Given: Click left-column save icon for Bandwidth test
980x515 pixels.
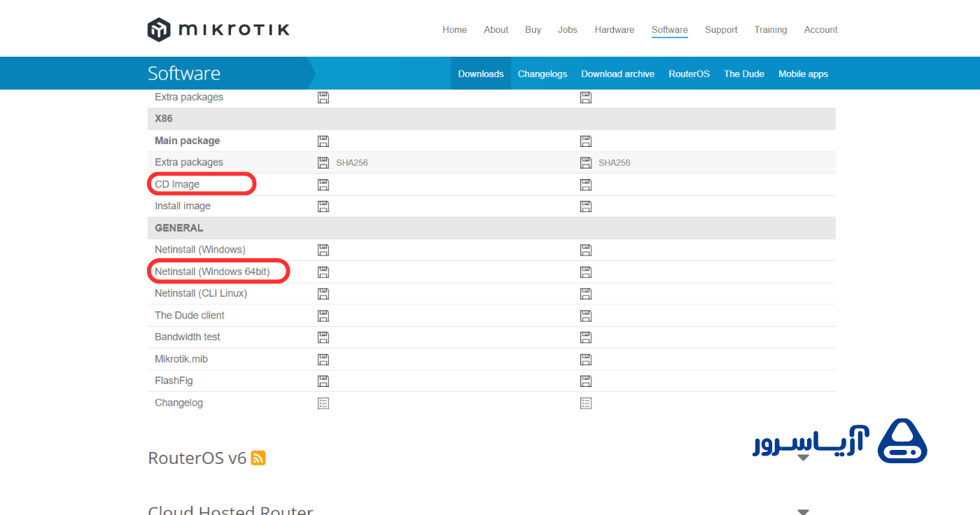Looking at the screenshot, I should tap(323, 337).
